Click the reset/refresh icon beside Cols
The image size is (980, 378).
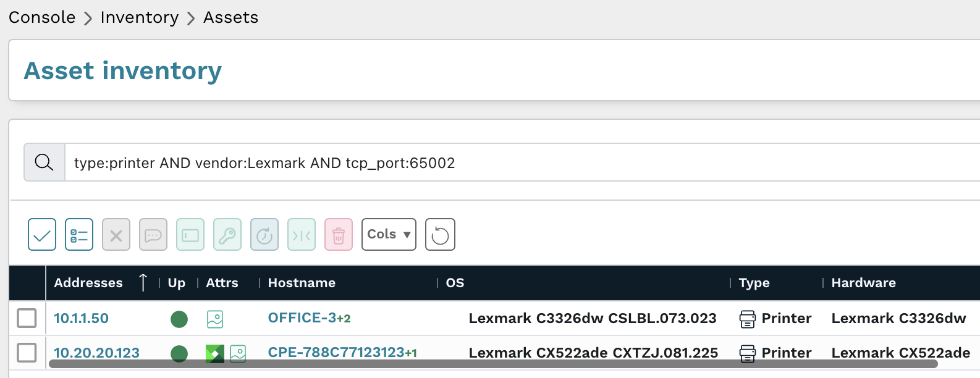[x=440, y=234]
